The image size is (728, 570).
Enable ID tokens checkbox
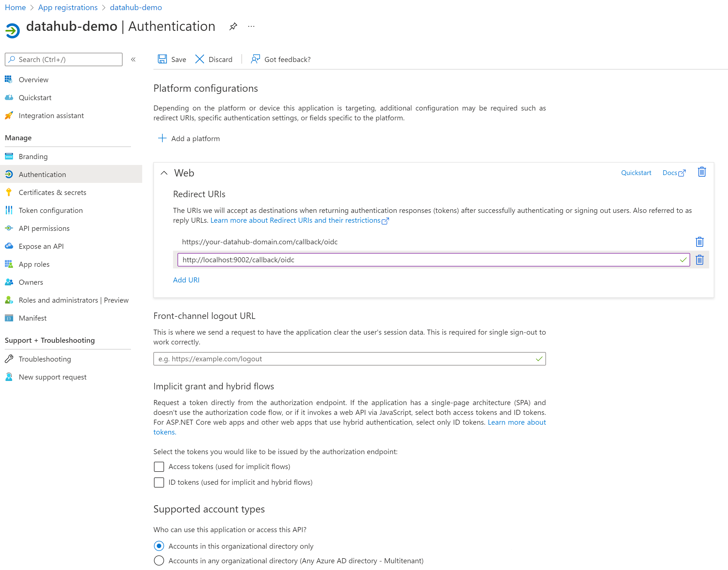159,482
